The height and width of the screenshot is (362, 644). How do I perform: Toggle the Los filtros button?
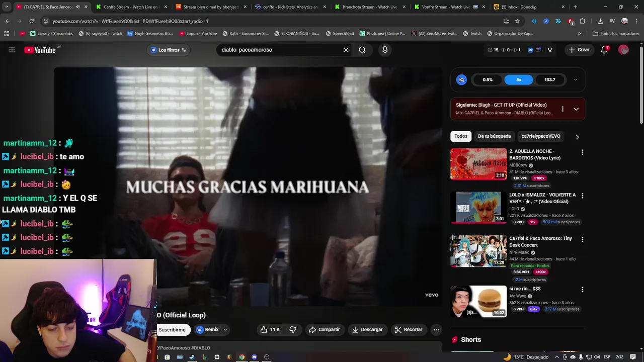tap(169, 50)
